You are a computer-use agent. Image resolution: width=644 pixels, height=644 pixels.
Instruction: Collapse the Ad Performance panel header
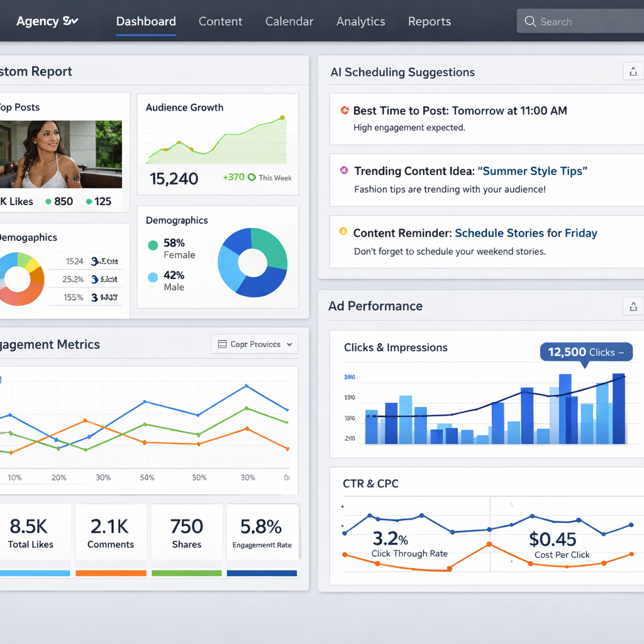pyautogui.click(x=375, y=306)
